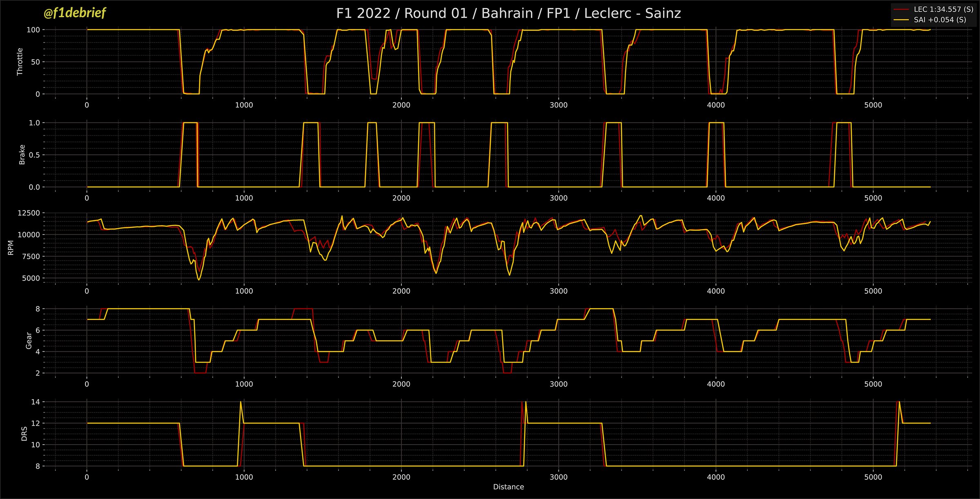Image resolution: width=980 pixels, height=499 pixels.
Task: Click the 50 tick on Throttle axis
Action: pyautogui.click(x=35, y=62)
